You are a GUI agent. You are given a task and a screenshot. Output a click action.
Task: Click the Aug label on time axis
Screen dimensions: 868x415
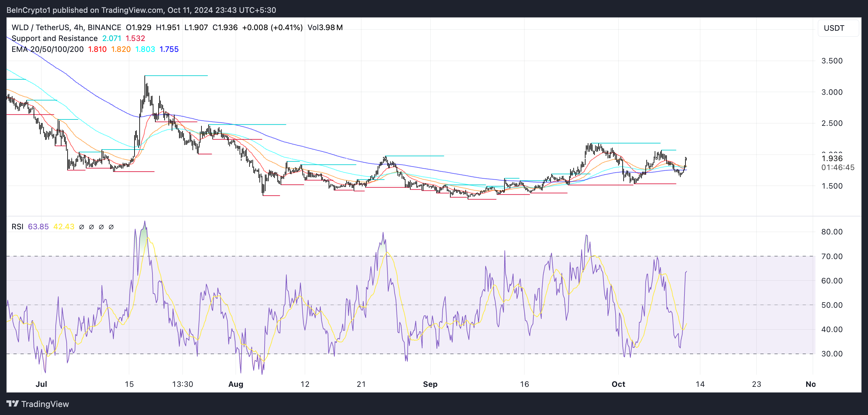tap(235, 384)
